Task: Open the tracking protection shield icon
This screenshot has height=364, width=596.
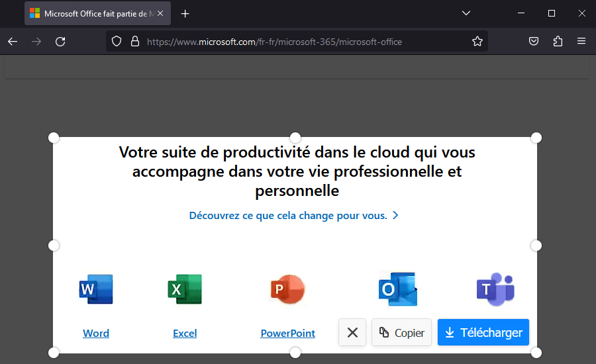Action: (117, 42)
